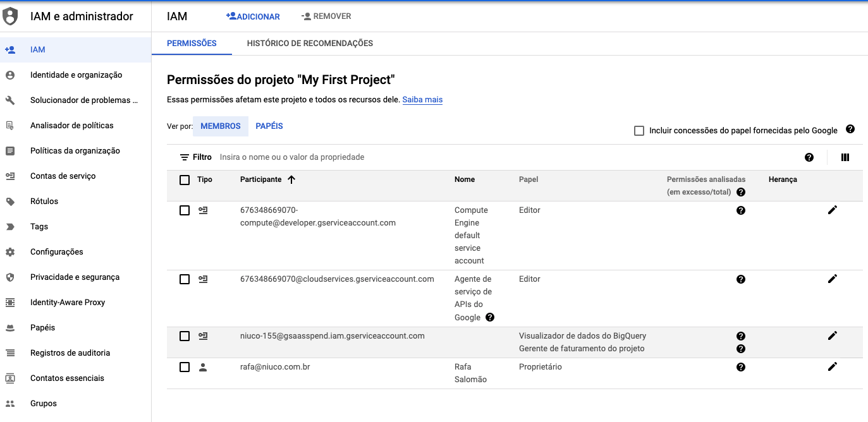868x422 pixels.
Task: Click the Rafa Salomão name cell
Action: 471,373
